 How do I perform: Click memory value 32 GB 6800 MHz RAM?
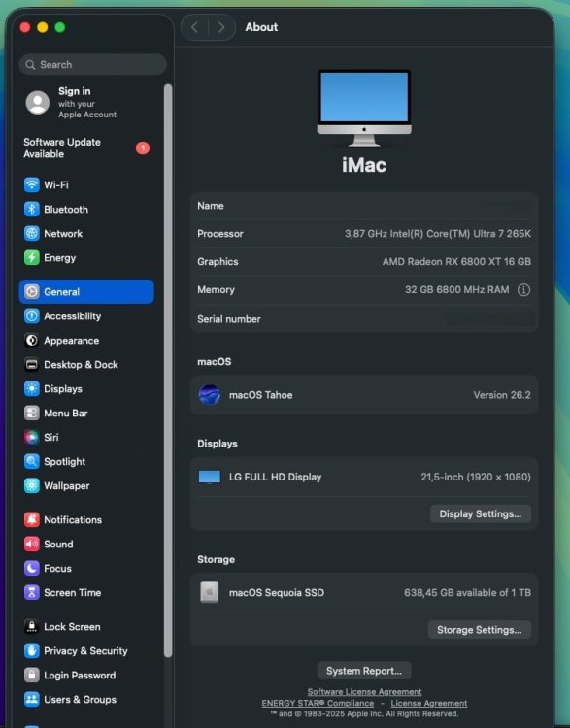[457, 289]
